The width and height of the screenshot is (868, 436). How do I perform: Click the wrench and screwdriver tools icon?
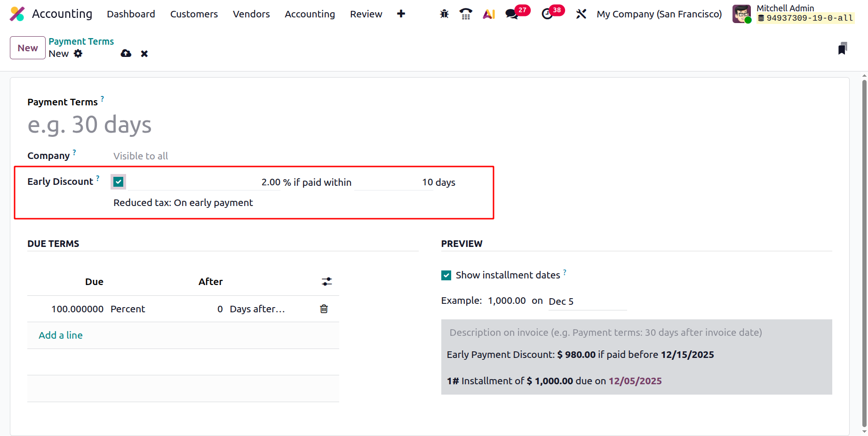coord(581,14)
